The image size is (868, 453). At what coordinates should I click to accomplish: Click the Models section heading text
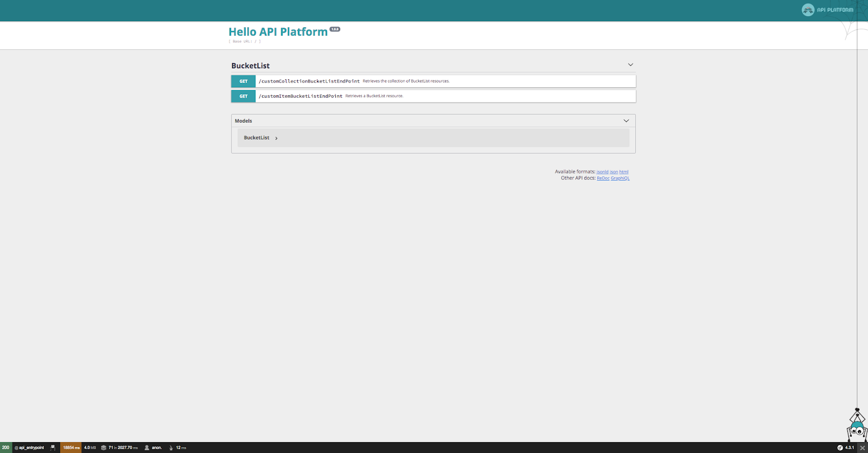point(244,121)
